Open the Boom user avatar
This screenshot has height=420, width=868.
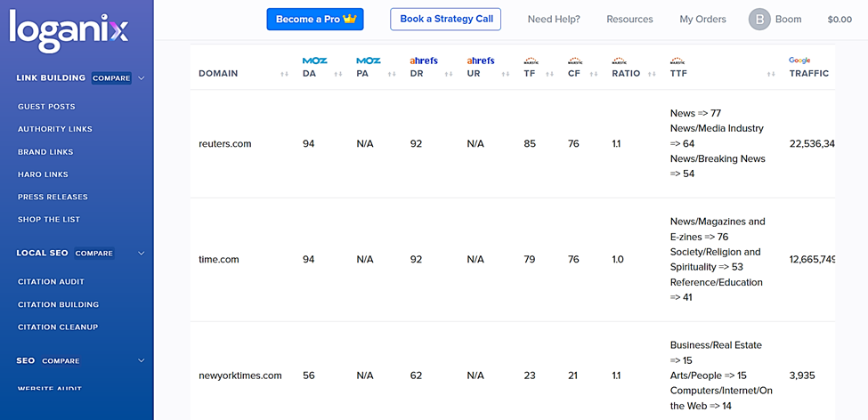coord(759,20)
